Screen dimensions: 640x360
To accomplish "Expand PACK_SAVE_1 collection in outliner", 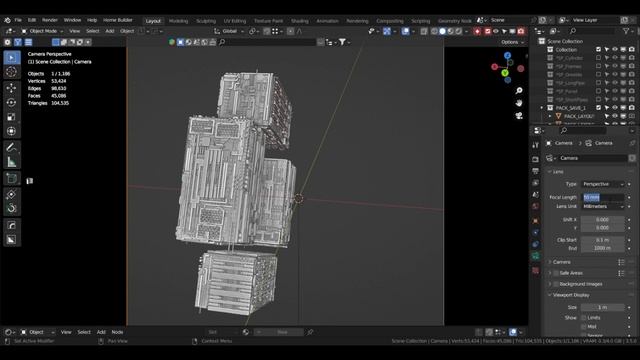I will point(542,108).
